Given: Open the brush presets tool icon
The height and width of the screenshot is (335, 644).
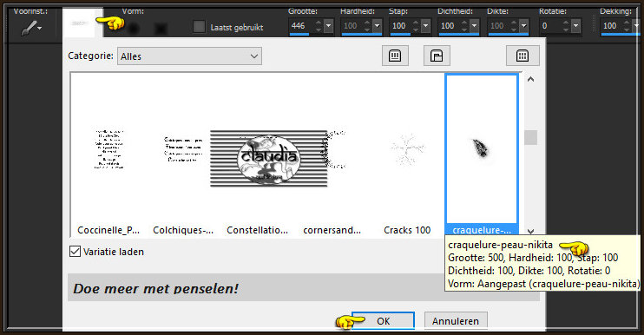Looking at the screenshot, I should point(31,28).
